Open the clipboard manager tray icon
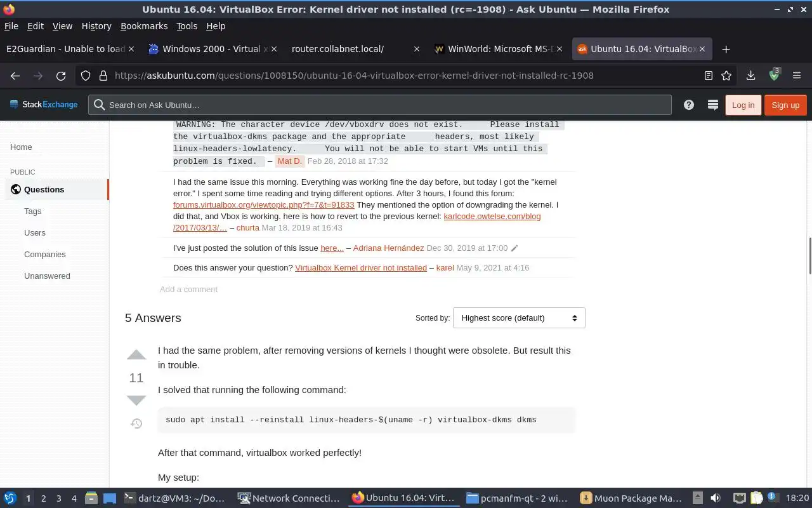 (x=756, y=498)
